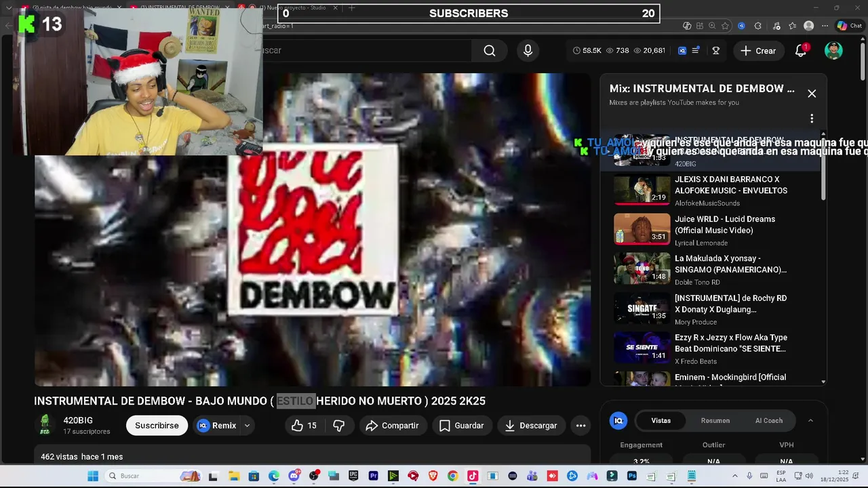This screenshot has height=488, width=868.
Task: Open the Mix playlist three-dot options
Action: pos(812,119)
